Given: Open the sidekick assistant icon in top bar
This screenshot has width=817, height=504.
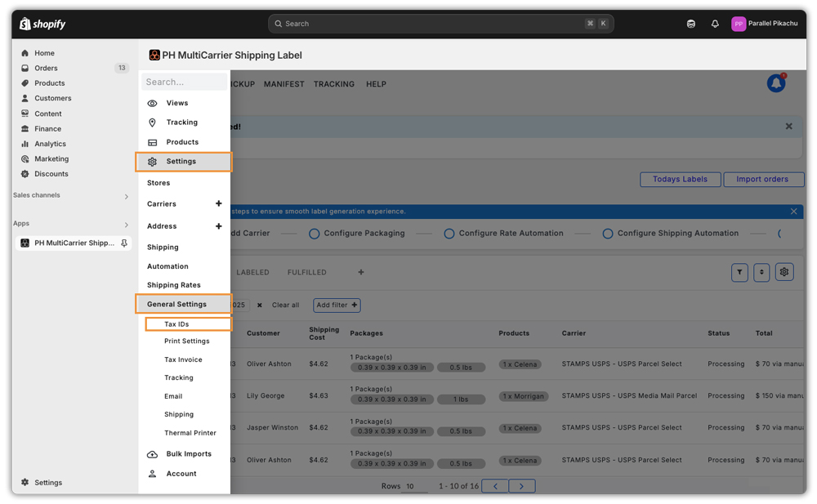Looking at the screenshot, I should point(691,24).
